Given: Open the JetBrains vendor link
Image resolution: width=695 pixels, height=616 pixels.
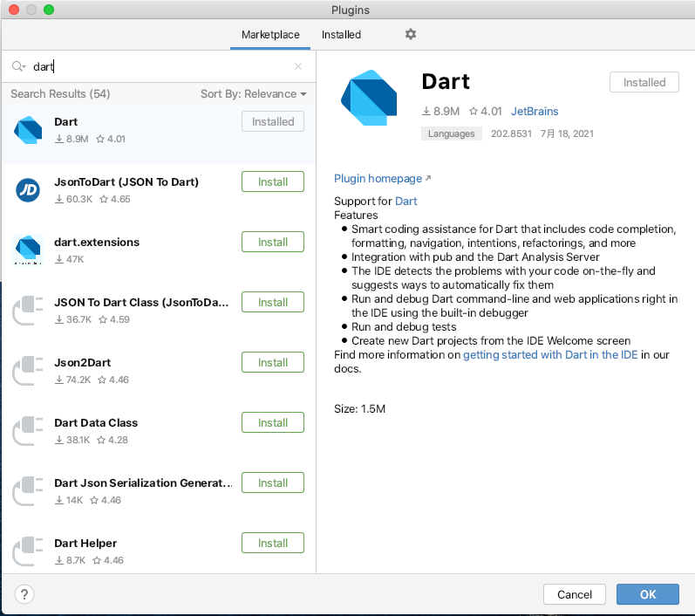Looking at the screenshot, I should [534, 111].
